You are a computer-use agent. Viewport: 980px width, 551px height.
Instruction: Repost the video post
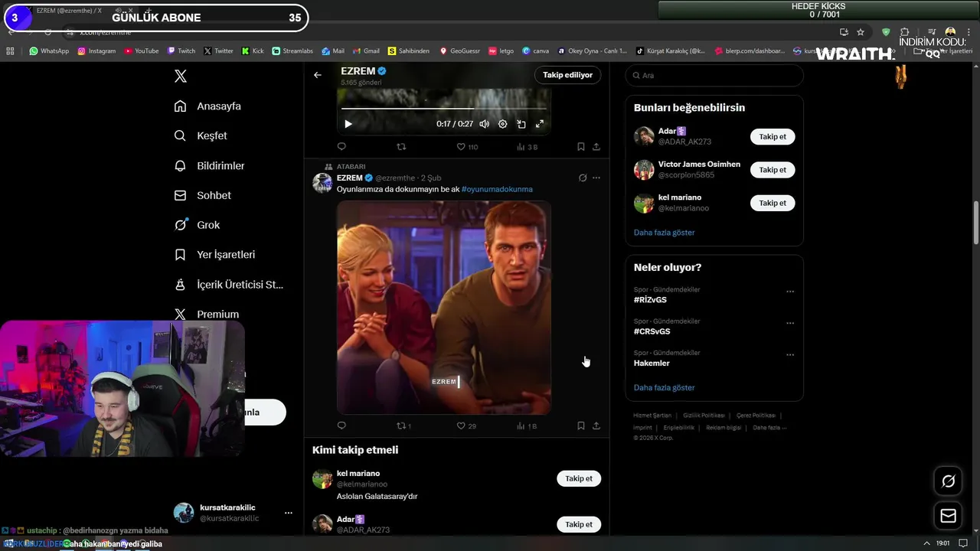(x=401, y=146)
